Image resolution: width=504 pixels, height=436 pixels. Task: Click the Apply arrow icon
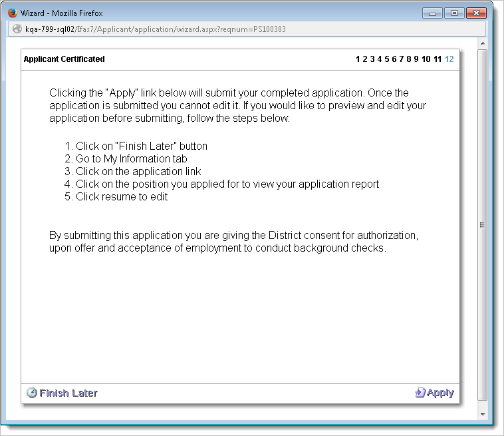(x=420, y=393)
